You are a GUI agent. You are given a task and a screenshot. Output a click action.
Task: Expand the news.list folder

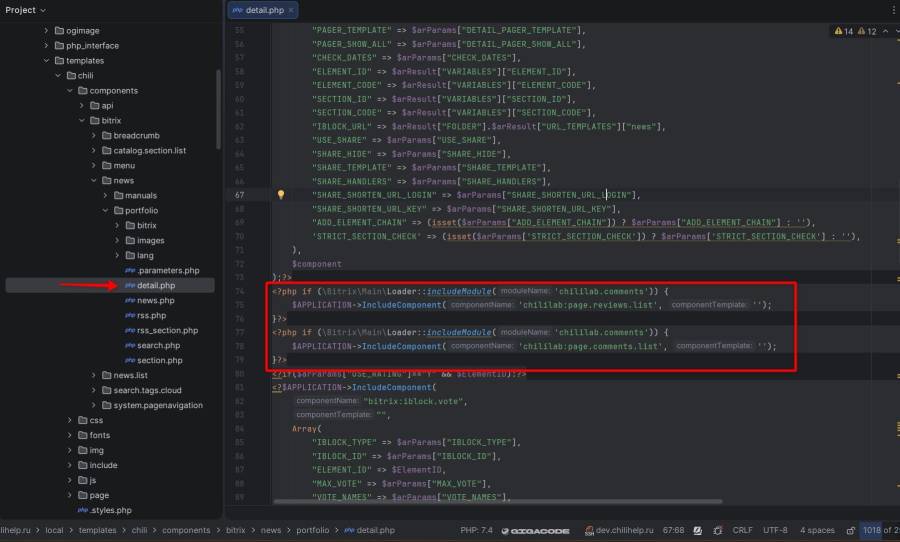pos(105,375)
